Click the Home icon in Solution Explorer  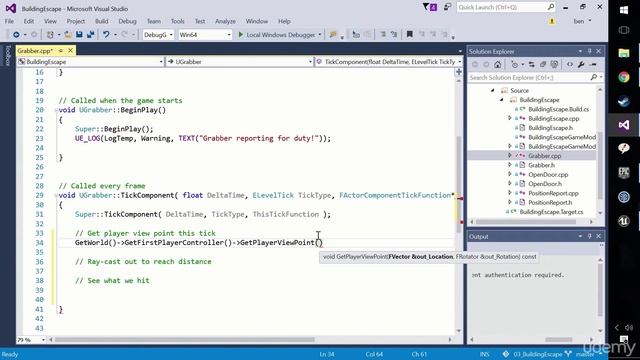pyautogui.click(x=498, y=64)
